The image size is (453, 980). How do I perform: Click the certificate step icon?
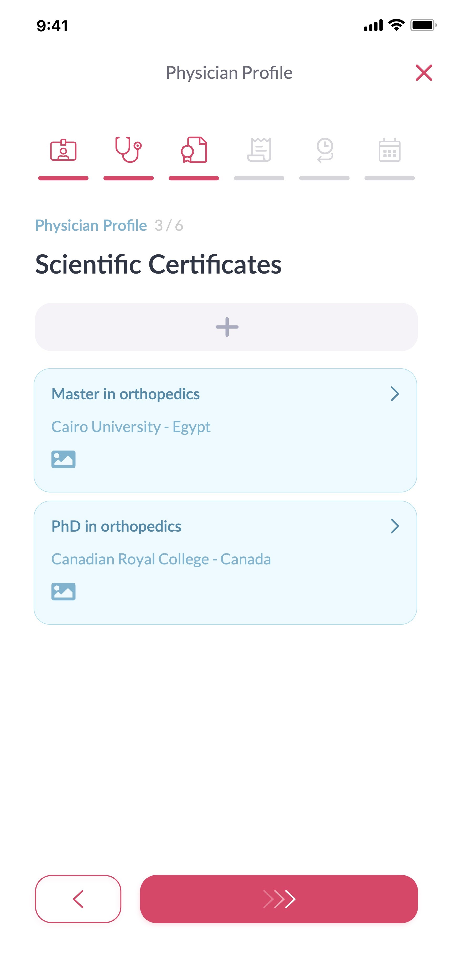pos(194,150)
